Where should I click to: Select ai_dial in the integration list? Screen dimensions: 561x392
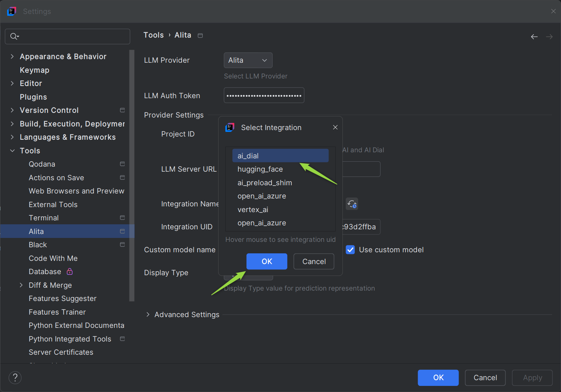click(x=280, y=156)
